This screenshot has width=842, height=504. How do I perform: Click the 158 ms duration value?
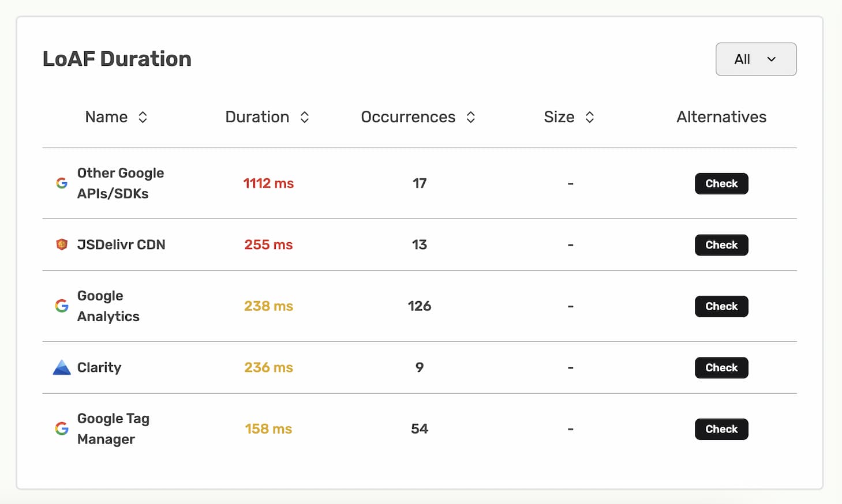tap(268, 429)
